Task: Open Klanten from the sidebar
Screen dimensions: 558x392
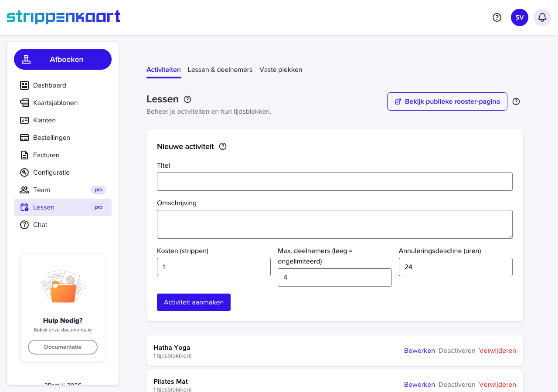Action: [x=63, y=120]
